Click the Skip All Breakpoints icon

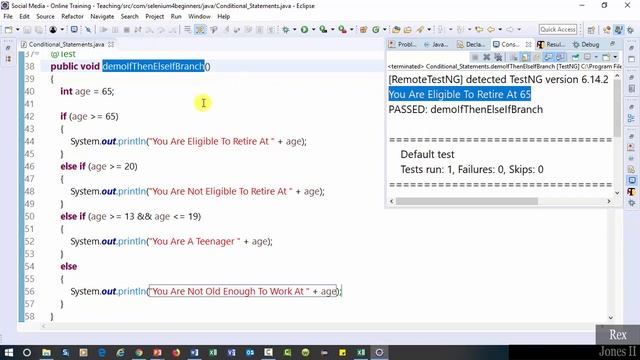(88, 29)
